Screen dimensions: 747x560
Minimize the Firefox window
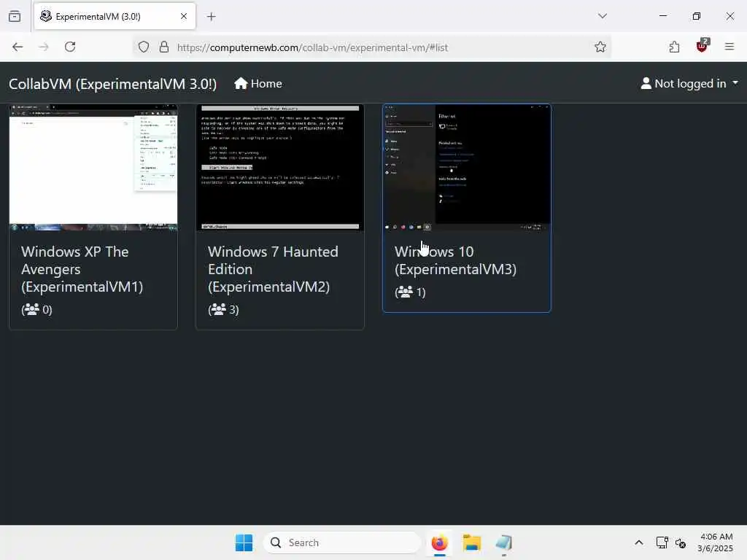(663, 16)
